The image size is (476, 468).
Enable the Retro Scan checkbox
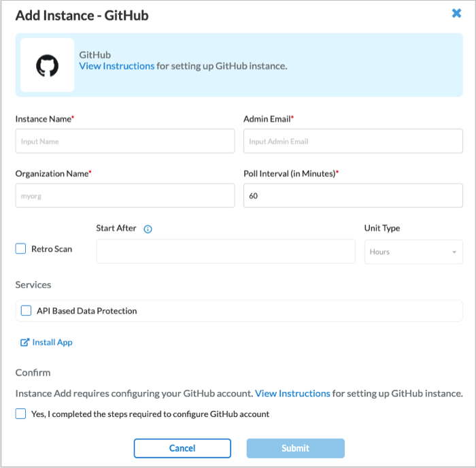click(x=20, y=248)
